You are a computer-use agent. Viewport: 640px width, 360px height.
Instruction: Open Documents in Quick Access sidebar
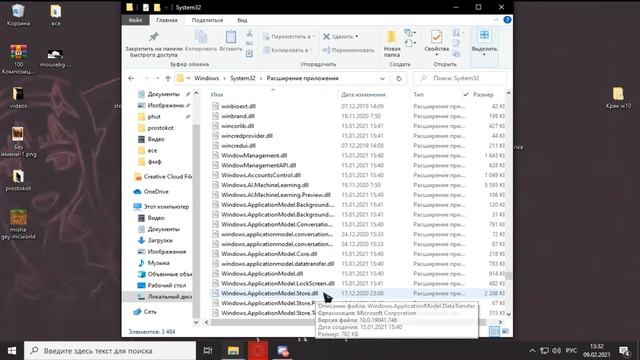click(x=163, y=94)
